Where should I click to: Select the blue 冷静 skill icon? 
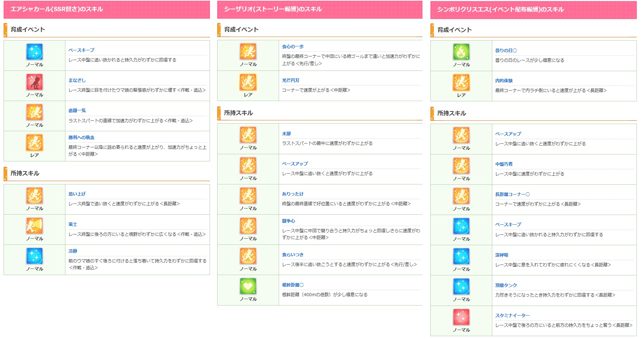click(x=35, y=256)
